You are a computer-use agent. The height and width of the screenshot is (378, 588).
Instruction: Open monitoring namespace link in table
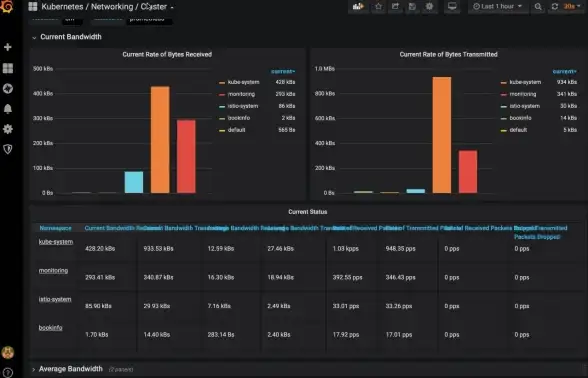click(54, 270)
